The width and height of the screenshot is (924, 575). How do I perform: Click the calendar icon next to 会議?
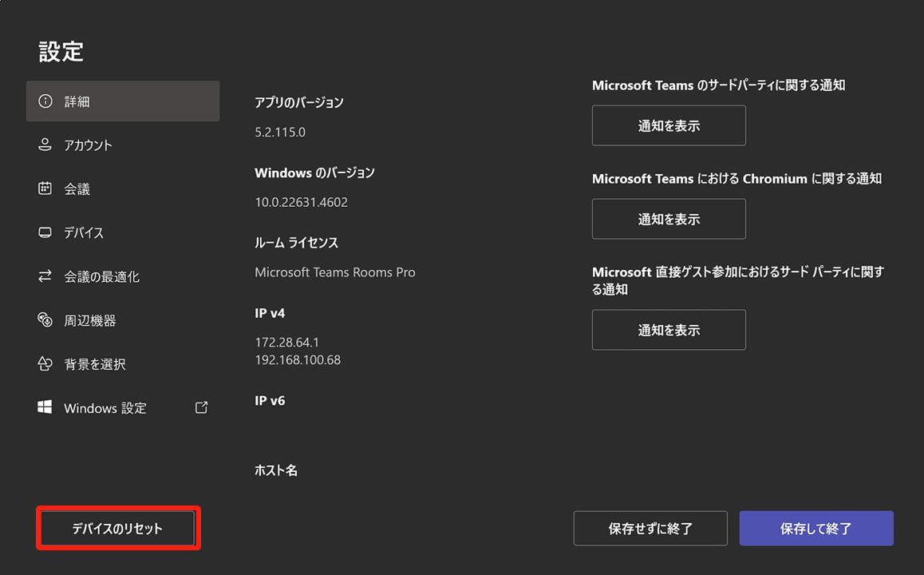tap(45, 189)
